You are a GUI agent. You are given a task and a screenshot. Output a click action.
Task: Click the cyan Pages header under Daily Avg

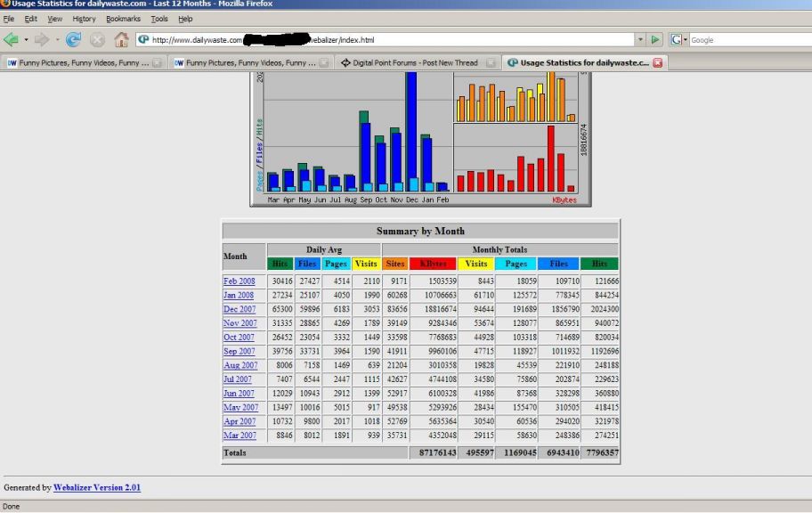pyautogui.click(x=336, y=264)
